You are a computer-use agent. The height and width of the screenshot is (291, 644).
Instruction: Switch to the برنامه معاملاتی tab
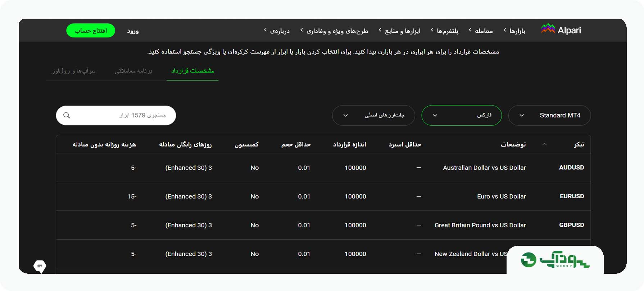coord(133,71)
